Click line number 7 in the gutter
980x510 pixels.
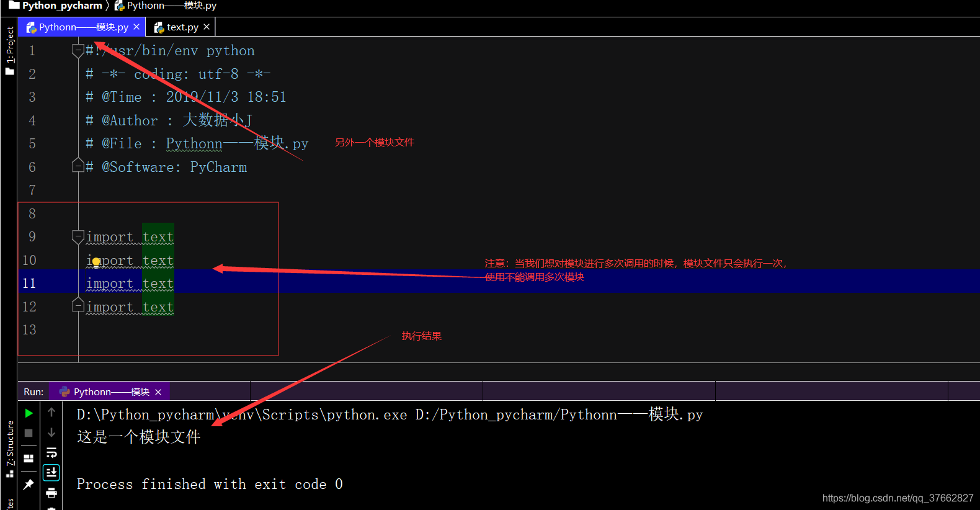pyautogui.click(x=32, y=190)
